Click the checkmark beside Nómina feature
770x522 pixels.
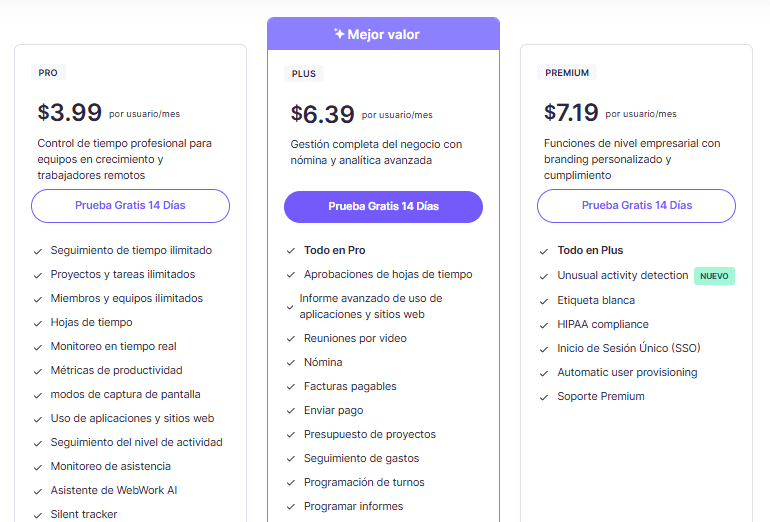click(291, 363)
